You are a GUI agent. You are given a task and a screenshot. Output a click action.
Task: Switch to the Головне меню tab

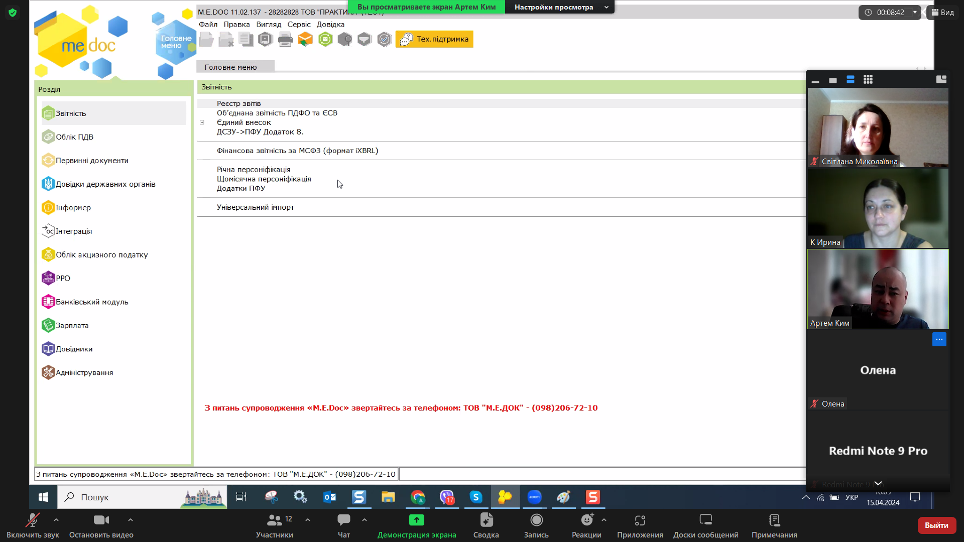[234, 67]
